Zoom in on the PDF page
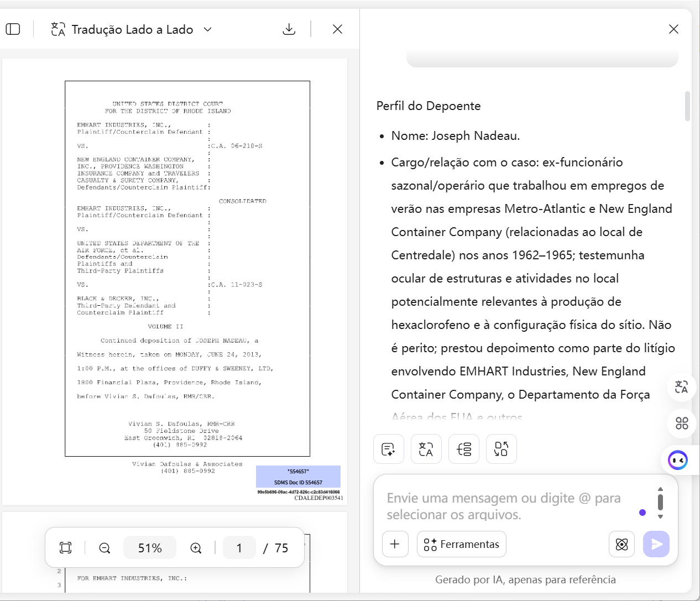 [196, 548]
